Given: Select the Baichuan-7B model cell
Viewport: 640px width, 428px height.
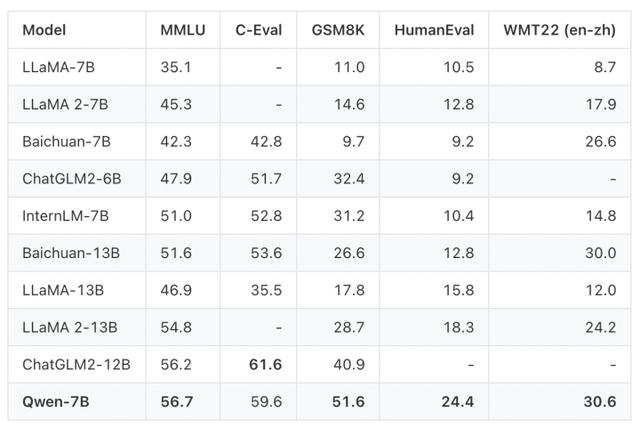Looking at the screenshot, I should [67, 141].
